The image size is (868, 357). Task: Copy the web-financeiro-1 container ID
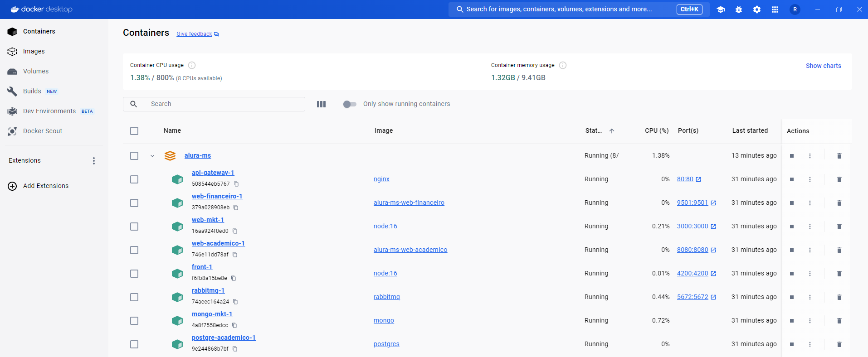tap(236, 207)
